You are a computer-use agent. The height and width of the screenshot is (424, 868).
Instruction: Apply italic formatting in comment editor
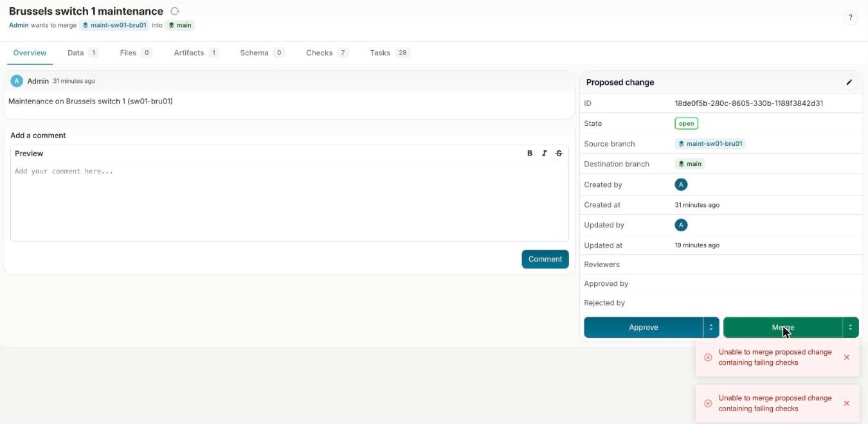545,153
